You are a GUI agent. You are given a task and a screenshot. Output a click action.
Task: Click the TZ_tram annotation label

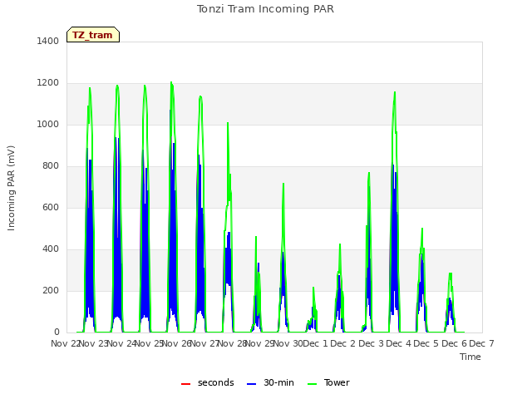[x=93, y=35]
